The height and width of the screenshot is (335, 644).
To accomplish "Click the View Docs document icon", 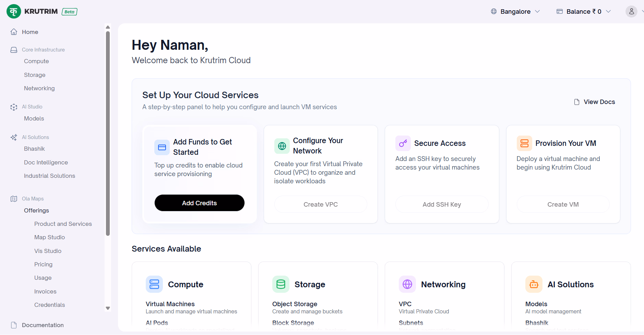I will tap(577, 102).
